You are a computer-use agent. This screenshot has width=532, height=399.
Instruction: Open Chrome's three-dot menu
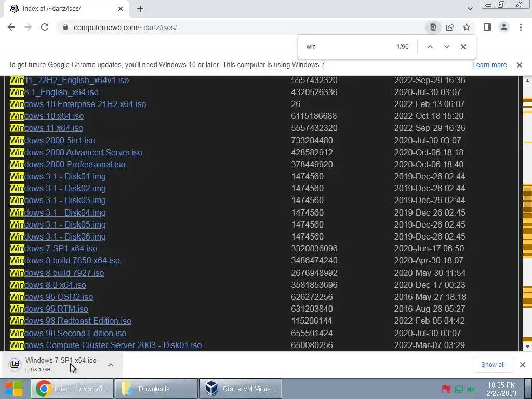pyautogui.click(x=521, y=27)
